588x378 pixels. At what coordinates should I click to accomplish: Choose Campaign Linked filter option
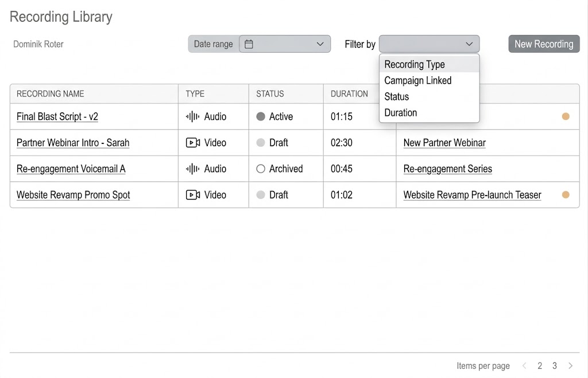429,80
